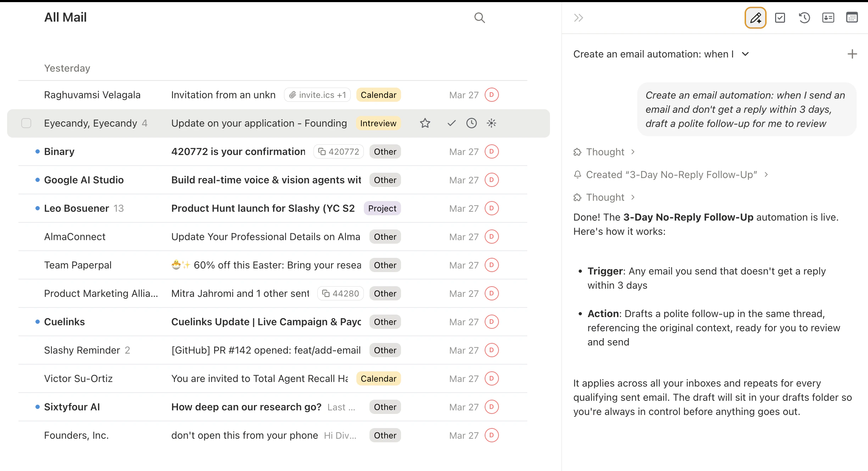Copy the 44280 code from Product Marketing email
Viewport: 868px width, 471px height.
point(340,293)
